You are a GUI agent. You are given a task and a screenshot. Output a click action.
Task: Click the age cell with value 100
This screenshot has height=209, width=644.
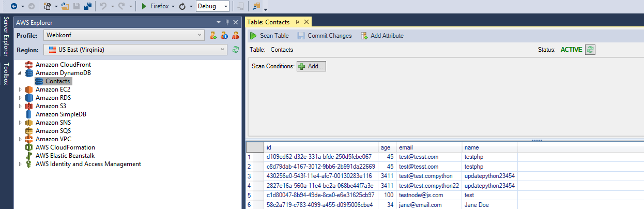(x=387, y=195)
